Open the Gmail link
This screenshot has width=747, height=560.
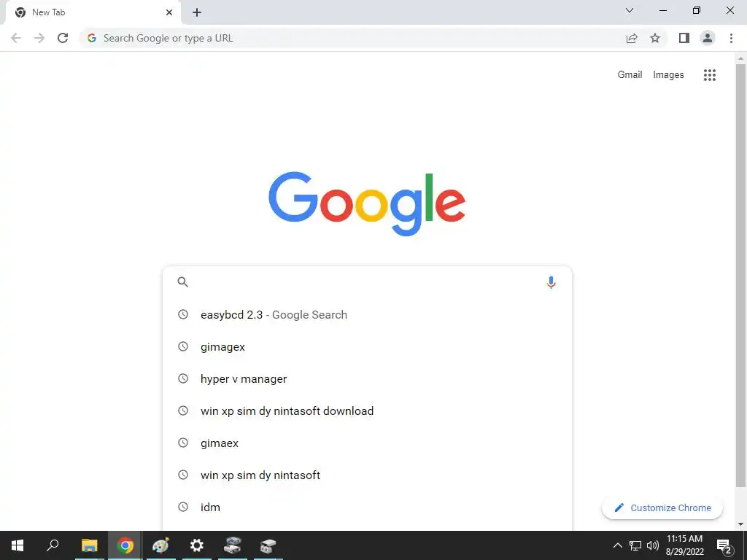point(630,75)
